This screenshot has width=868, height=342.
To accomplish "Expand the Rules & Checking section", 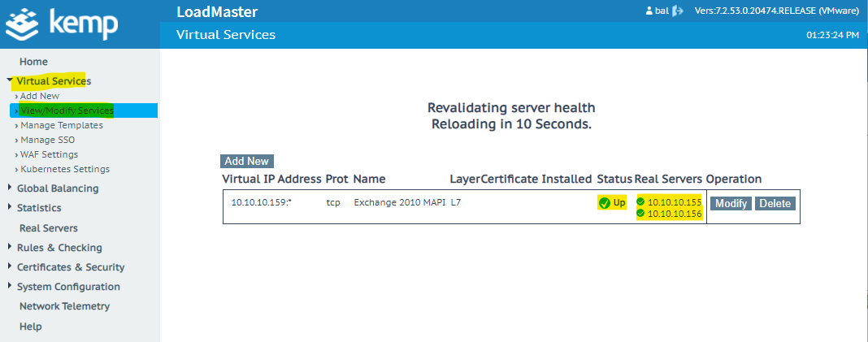I will [x=10, y=247].
